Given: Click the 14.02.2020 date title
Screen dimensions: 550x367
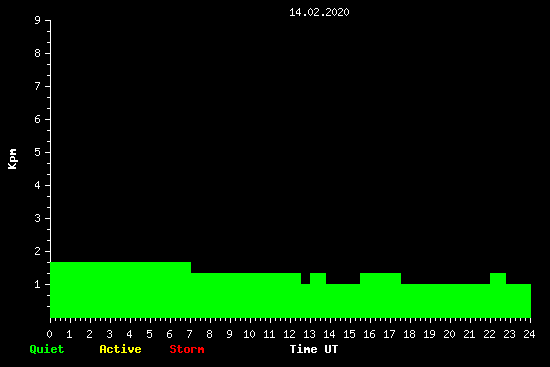Looking at the screenshot, I should [x=319, y=12].
